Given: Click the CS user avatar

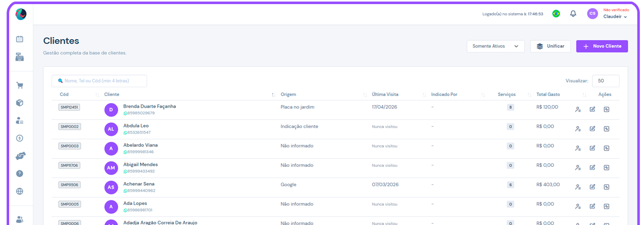Looking at the screenshot, I should click(x=592, y=14).
